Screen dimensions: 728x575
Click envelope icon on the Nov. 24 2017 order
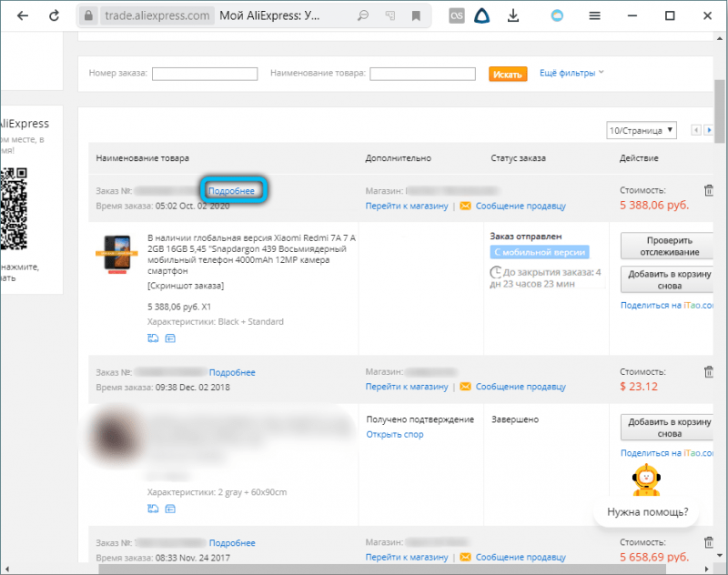[x=465, y=557]
